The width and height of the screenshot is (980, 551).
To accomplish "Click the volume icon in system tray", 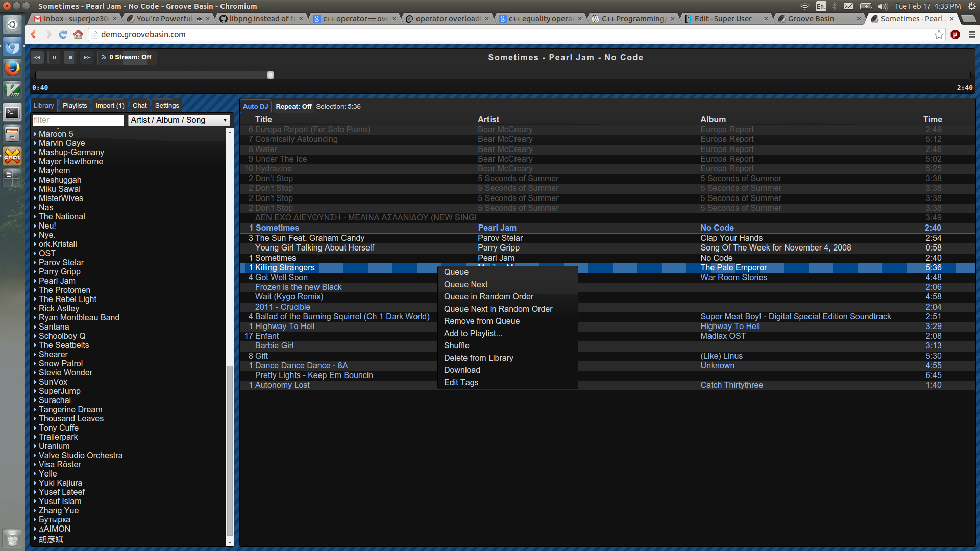I will (883, 6).
